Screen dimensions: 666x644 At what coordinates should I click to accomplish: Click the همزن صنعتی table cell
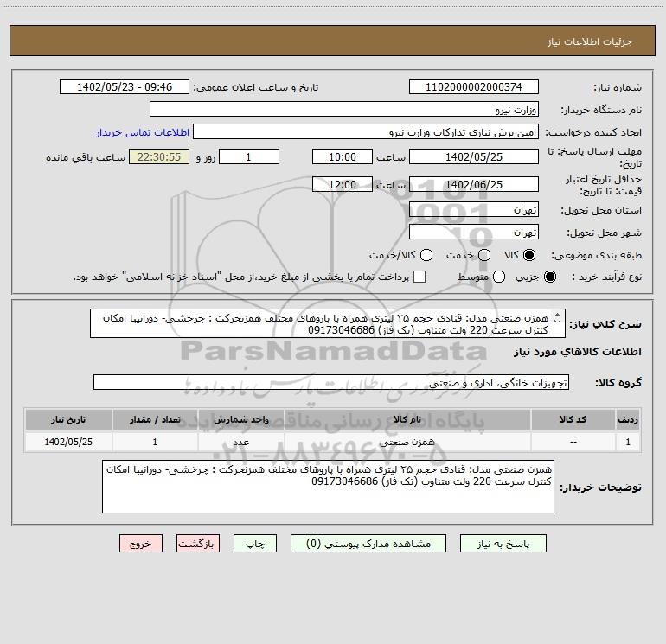tap(407, 442)
